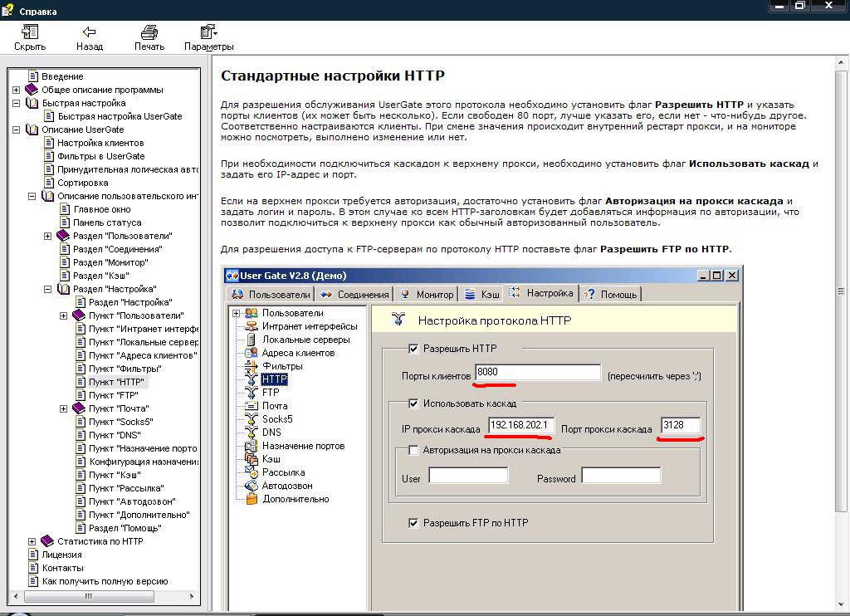Open the Главное окно help topic
The image size is (850, 616).
pyautogui.click(x=102, y=208)
